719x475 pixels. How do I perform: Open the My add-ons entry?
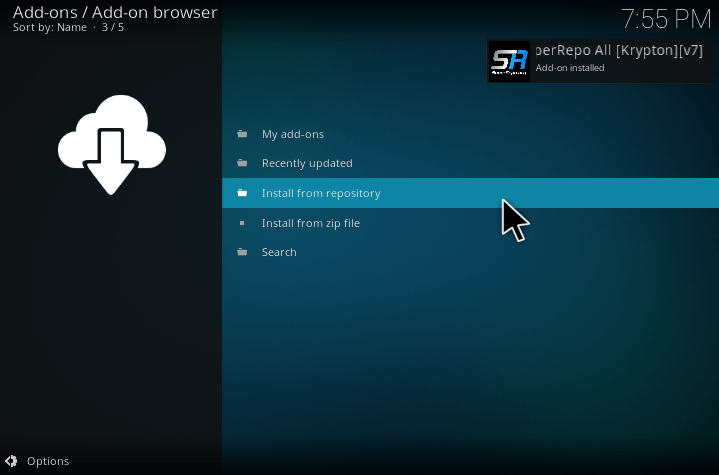pos(293,134)
